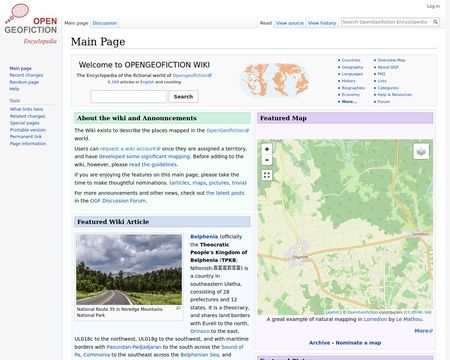Click the magnifier icon in the top search box
450x360 pixels.
(x=435, y=22)
